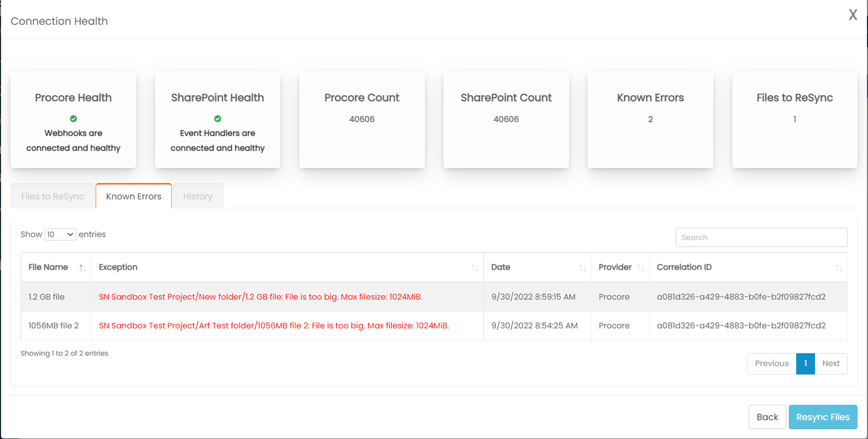Image resolution: width=868 pixels, height=439 pixels.
Task: Click the SharePoint Health green status icon
Action: pos(217,119)
